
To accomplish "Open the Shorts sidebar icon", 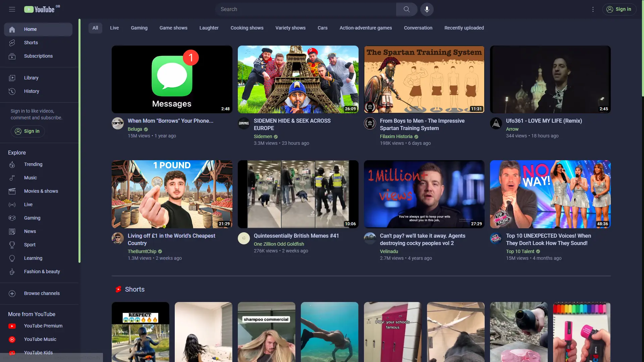I will (12, 43).
